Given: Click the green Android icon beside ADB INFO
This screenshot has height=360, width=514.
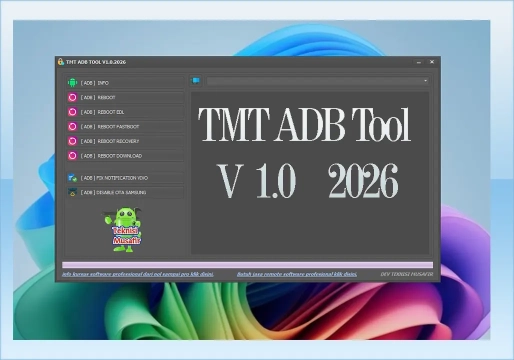Looking at the screenshot, I should point(72,83).
